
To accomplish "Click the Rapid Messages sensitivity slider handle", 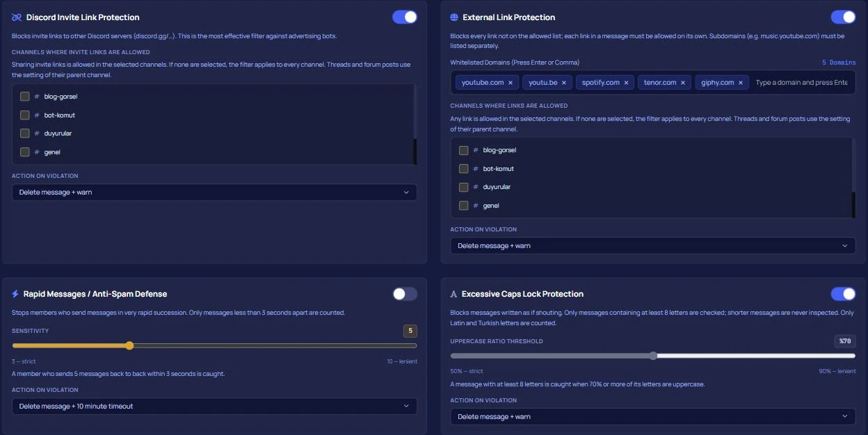I will coord(129,345).
